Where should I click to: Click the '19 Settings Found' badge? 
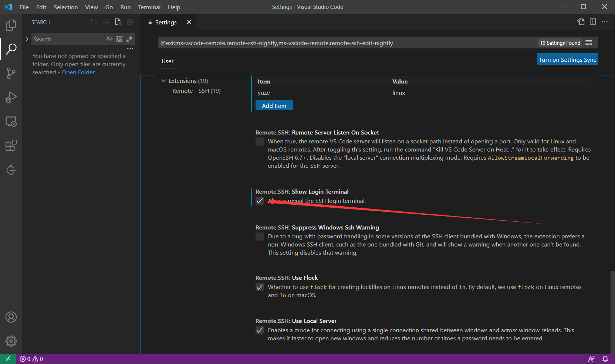(560, 43)
